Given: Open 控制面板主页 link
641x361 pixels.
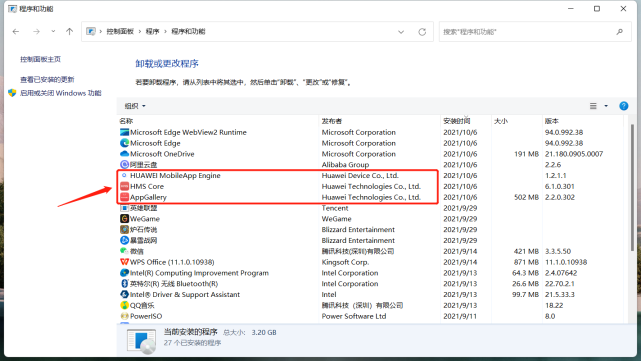Looking at the screenshot, I should 40,59.
